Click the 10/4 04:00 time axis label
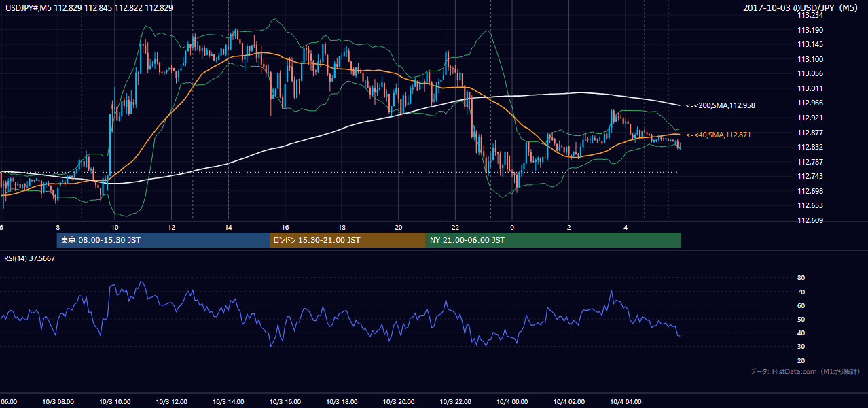868x408 pixels. coord(626,401)
